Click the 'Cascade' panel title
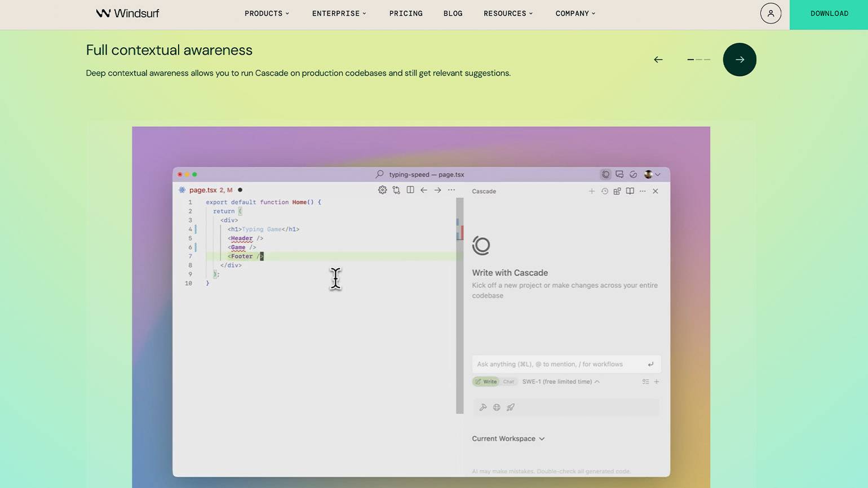 484,192
